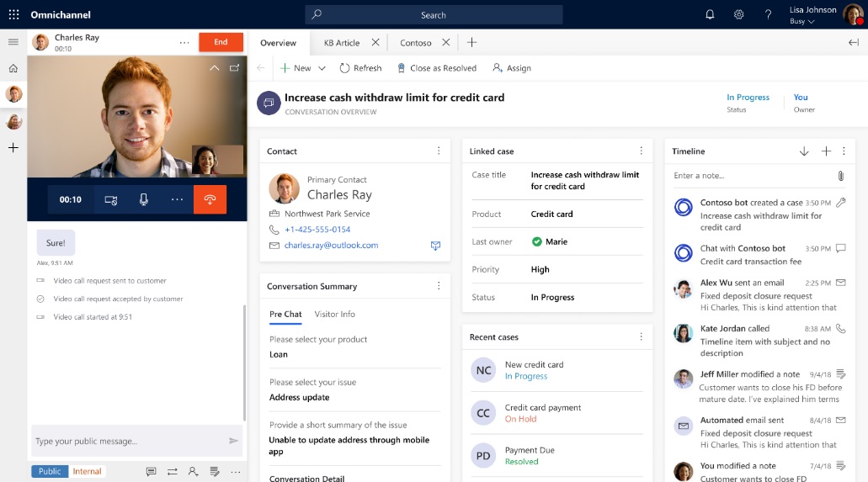
Task: Collapse the video panel with the chevron
Action: (214, 68)
